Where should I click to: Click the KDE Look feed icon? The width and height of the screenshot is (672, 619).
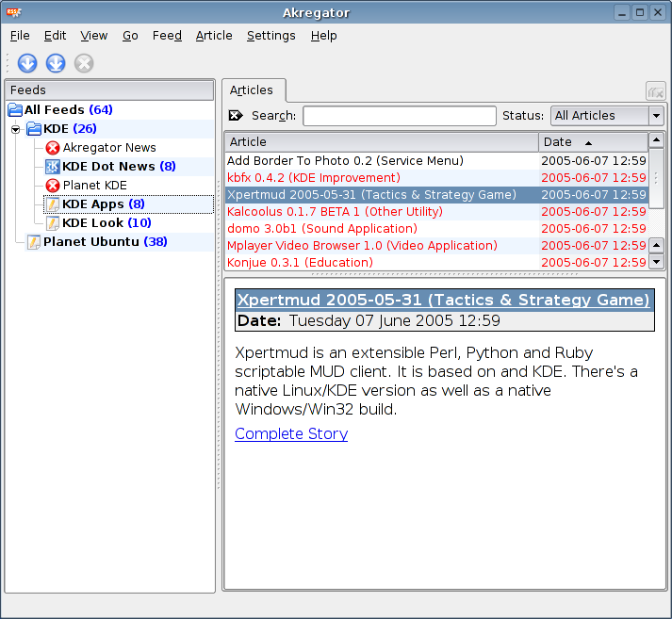click(53, 223)
